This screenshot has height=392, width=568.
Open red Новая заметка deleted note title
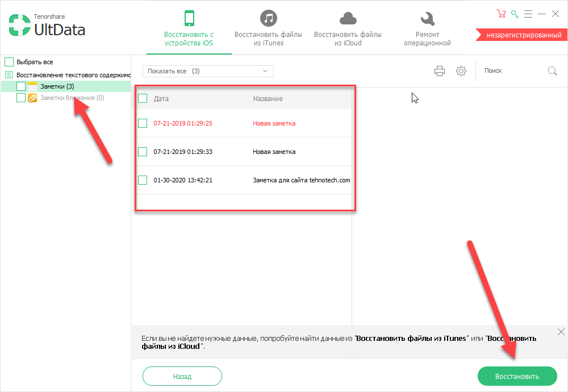coord(274,123)
